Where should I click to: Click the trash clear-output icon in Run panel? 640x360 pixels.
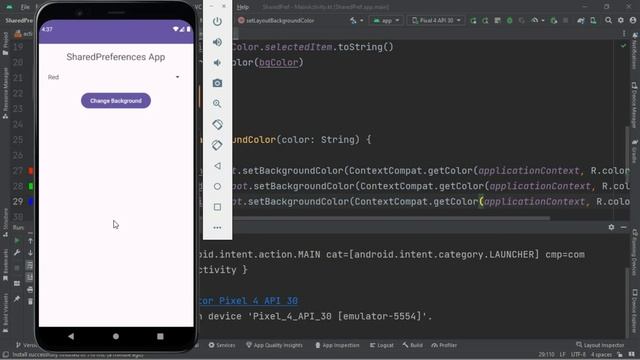click(30, 302)
